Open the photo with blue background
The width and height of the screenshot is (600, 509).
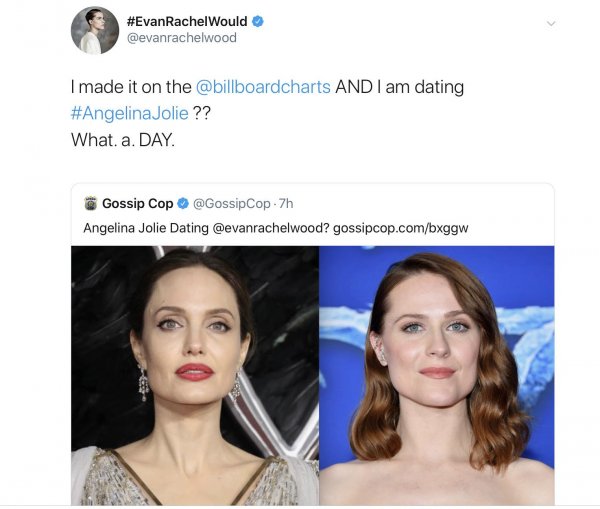tap(437, 375)
